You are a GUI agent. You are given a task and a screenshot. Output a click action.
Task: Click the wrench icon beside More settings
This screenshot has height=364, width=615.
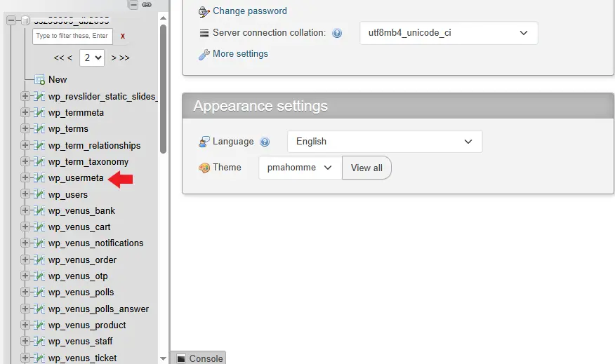click(x=204, y=54)
